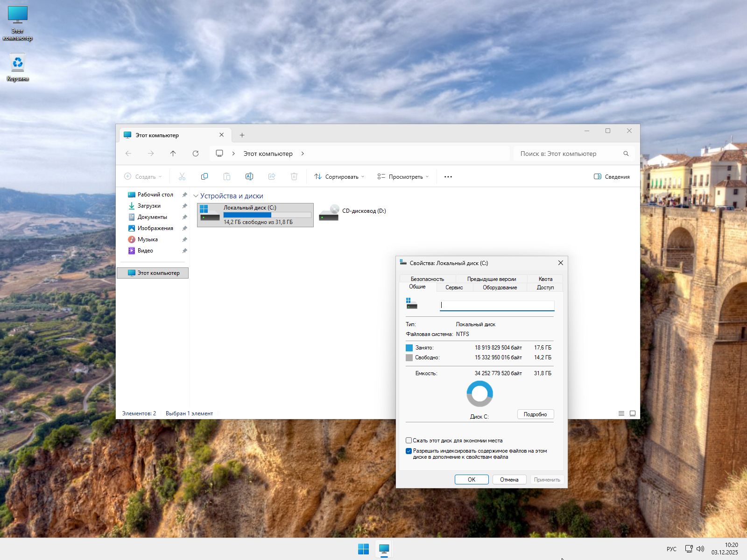The image size is (747, 560).
Task: Click the disk label text field
Action: 497,306
